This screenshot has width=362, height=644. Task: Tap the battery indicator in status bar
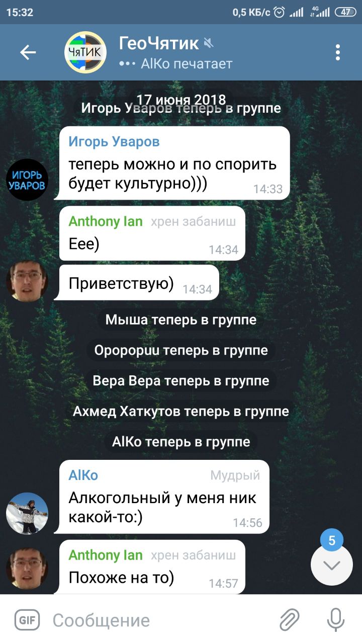click(346, 12)
